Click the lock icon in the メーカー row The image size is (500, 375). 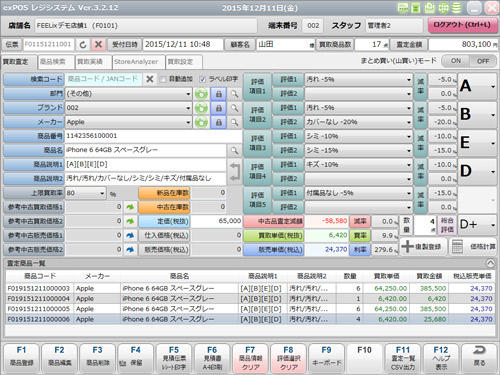pyautogui.click(x=219, y=122)
